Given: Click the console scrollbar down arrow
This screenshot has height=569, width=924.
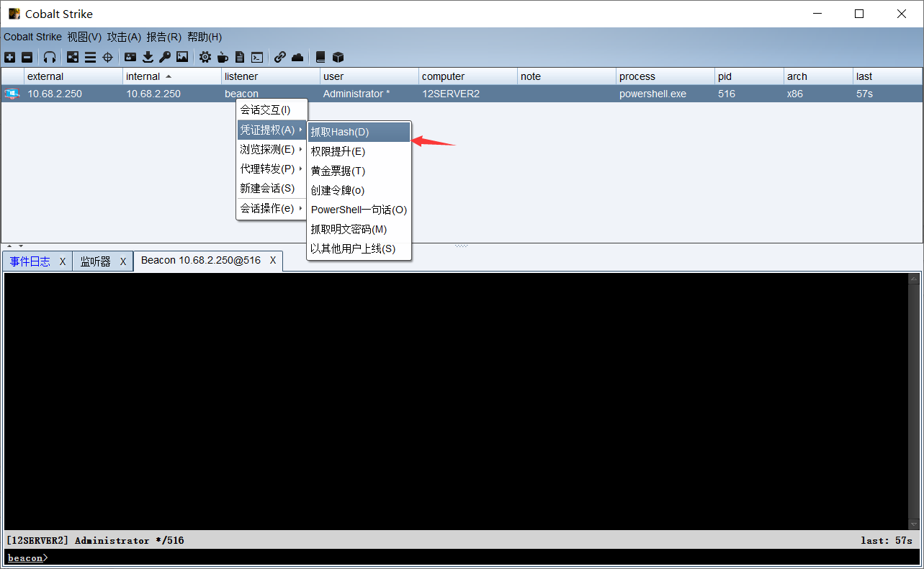Looking at the screenshot, I should click(x=914, y=524).
